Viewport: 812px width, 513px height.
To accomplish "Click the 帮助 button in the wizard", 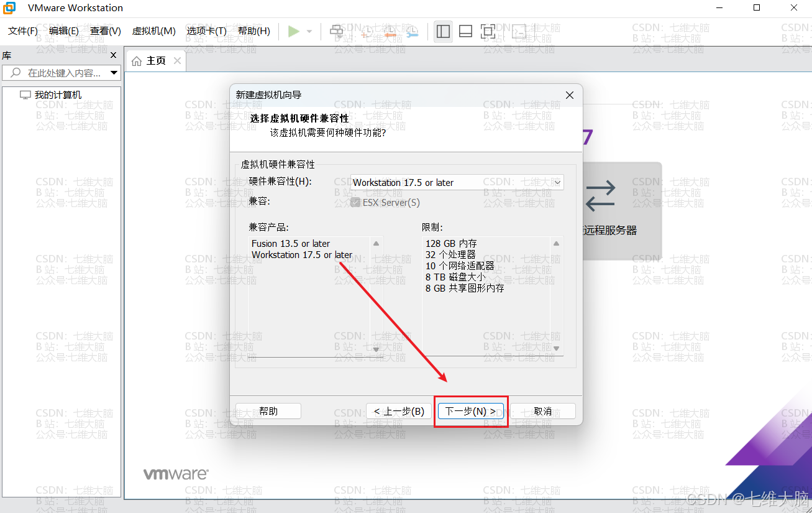I will click(268, 411).
